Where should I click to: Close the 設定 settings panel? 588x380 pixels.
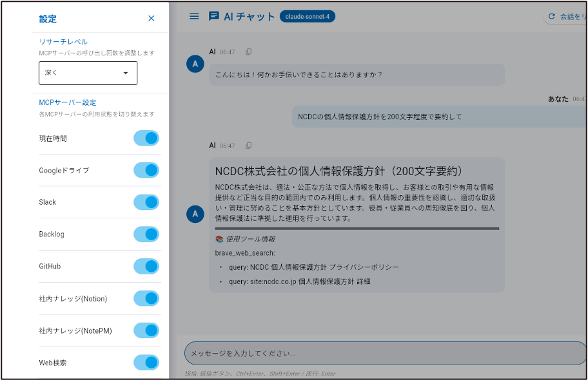coord(152,18)
